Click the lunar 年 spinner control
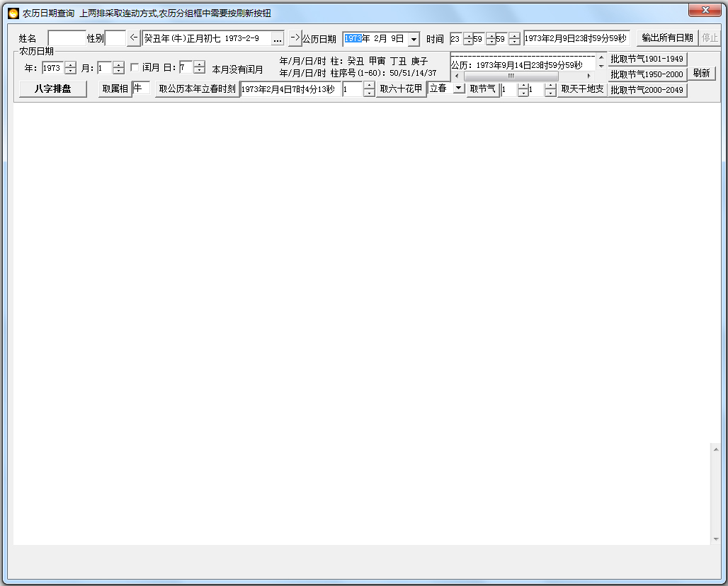The image size is (728, 586). (70, 68)
